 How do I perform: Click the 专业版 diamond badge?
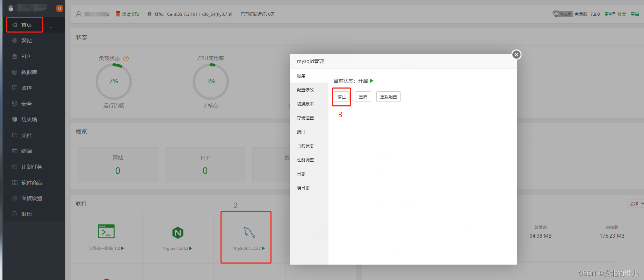[x=563, y=14]
